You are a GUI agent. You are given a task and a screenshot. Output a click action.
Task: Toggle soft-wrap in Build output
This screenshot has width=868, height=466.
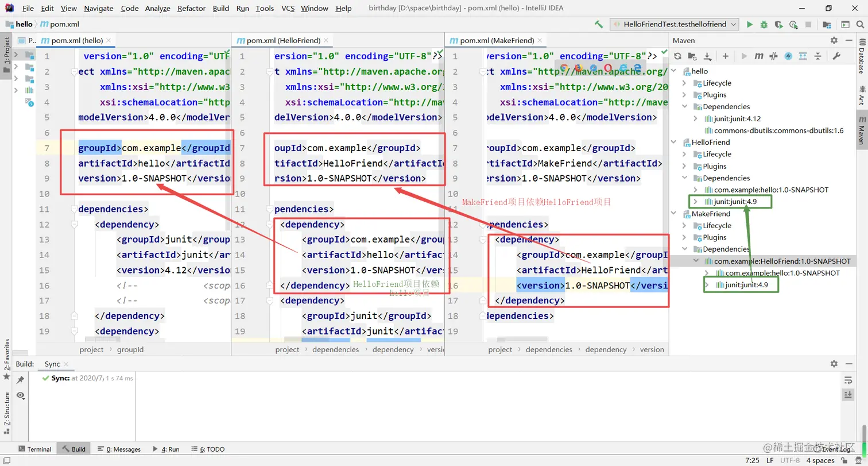[x=848, y=380]
